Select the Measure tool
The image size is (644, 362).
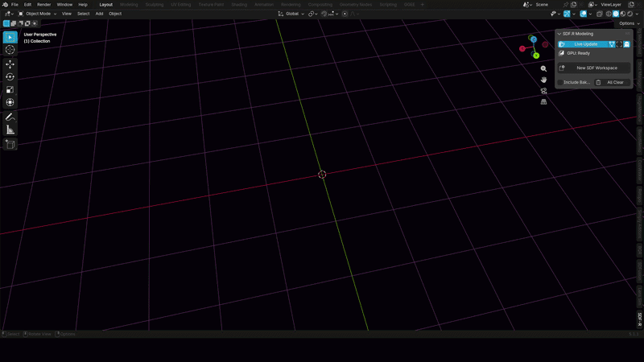coord(10,130)
